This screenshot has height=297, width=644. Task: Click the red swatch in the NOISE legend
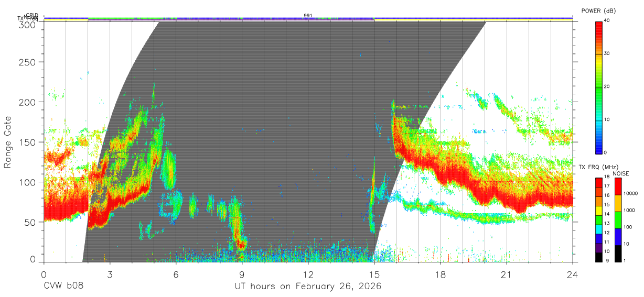[618, 186]
